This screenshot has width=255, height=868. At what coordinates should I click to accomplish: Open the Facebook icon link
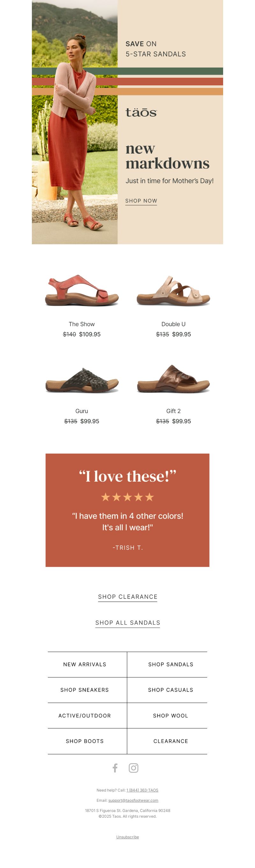(x=115, y=768)
